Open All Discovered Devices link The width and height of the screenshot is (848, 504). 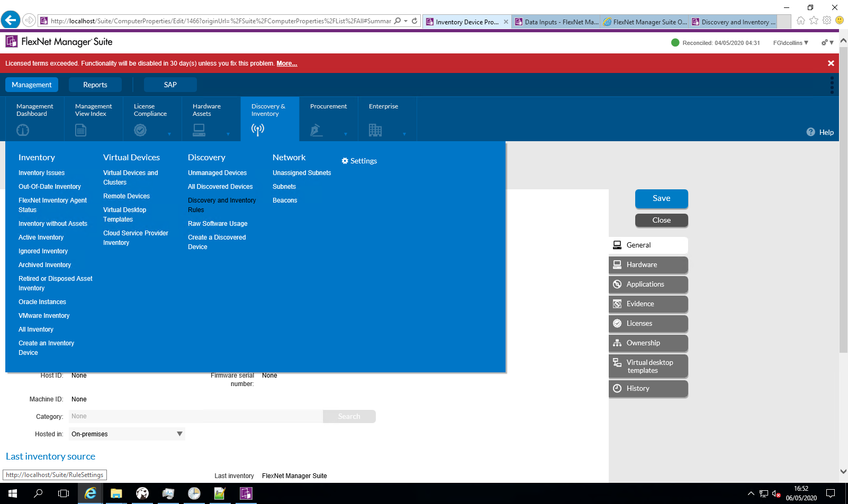[220, 187]
